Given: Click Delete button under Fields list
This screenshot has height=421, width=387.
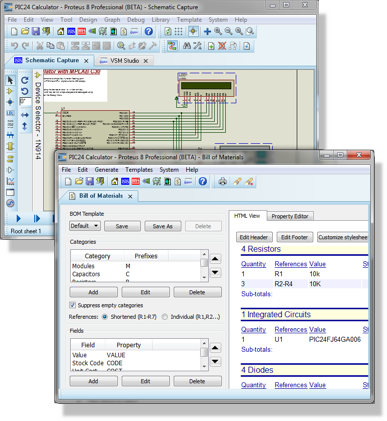Looking at the screenshot, I should coord(197,381).
